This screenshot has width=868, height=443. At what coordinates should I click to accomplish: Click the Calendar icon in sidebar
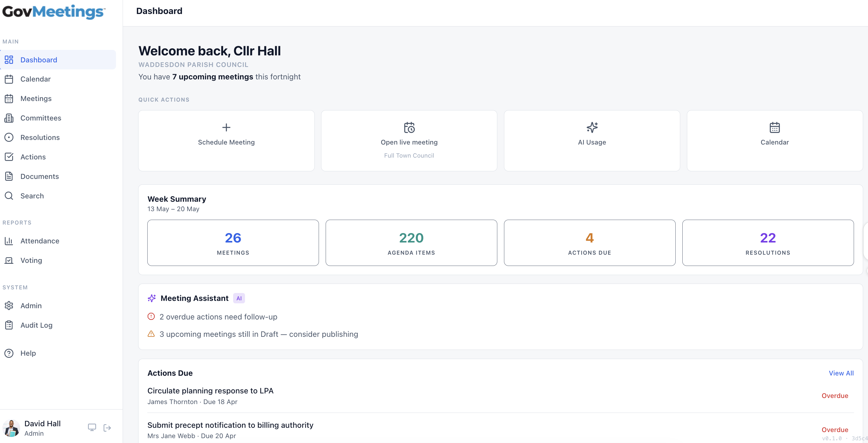click(x=9, y=79)
